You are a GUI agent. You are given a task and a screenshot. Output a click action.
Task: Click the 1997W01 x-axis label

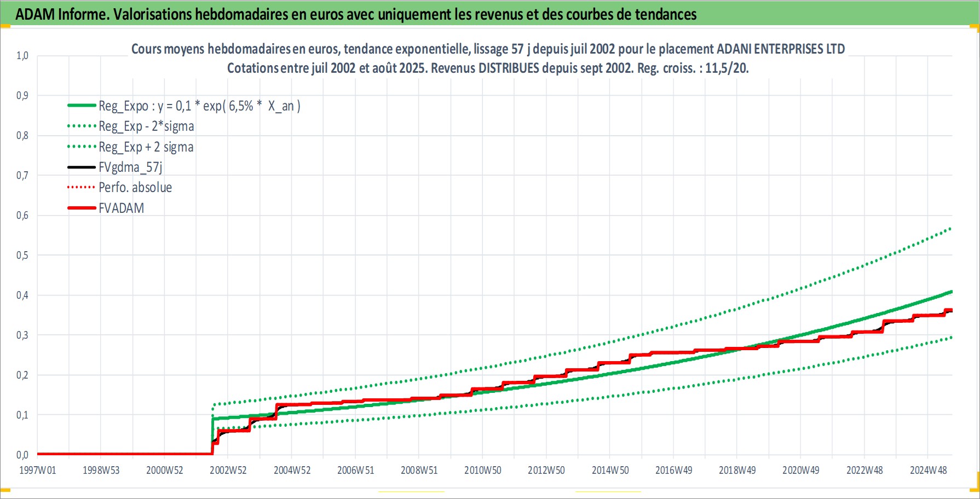pos(38,470)
